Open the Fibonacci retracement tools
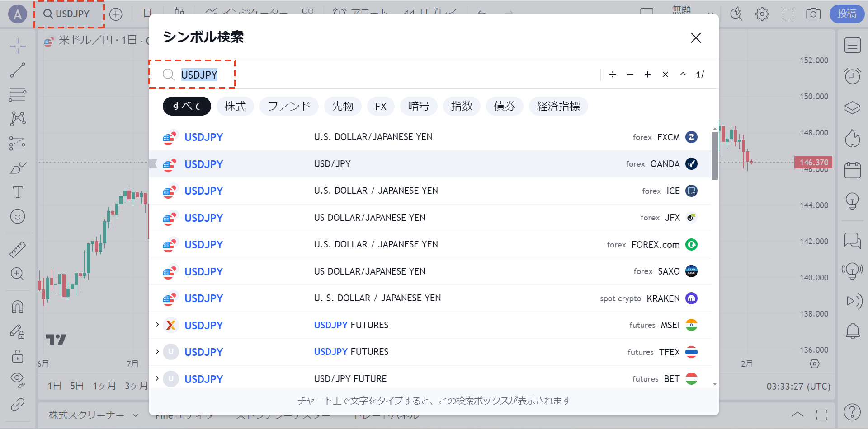Screen dimensions: 868x429 (18, 94)
